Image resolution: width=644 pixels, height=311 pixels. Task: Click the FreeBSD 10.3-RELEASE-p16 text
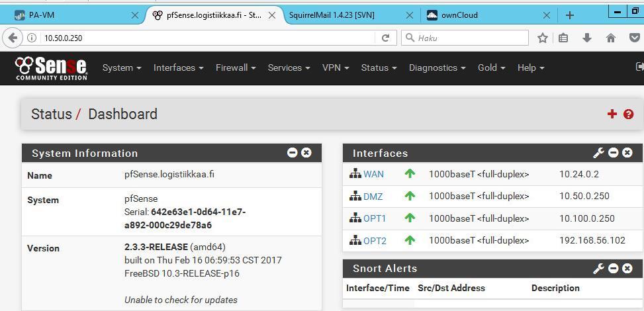(x=182, y=273)
